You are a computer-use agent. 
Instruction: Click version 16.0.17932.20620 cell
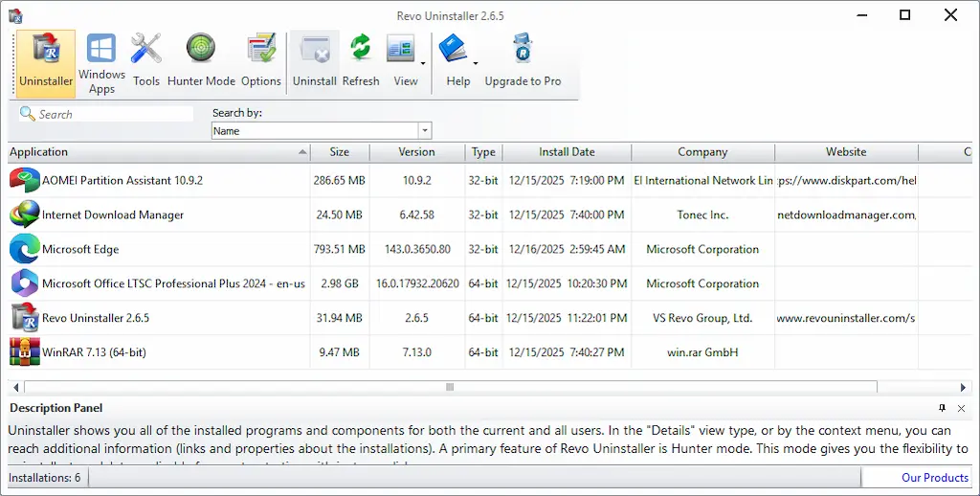pyautogui.click(x=417, y=283)
